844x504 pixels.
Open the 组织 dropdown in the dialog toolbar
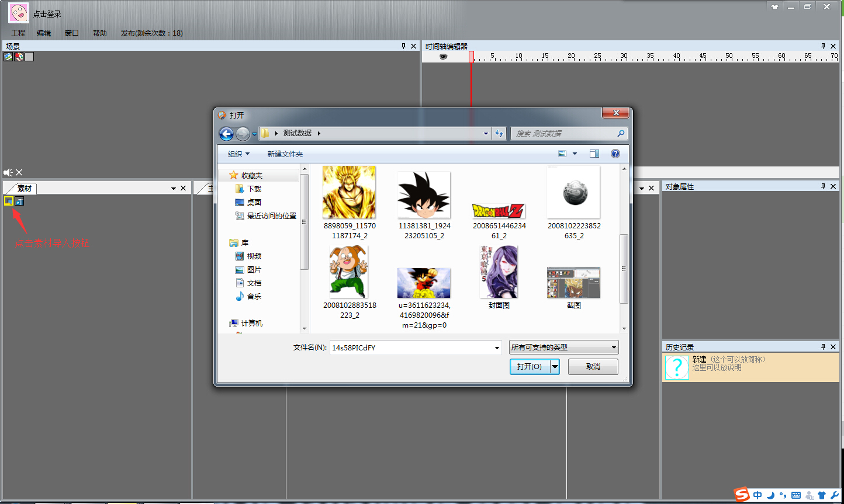[x=238, y=154]
